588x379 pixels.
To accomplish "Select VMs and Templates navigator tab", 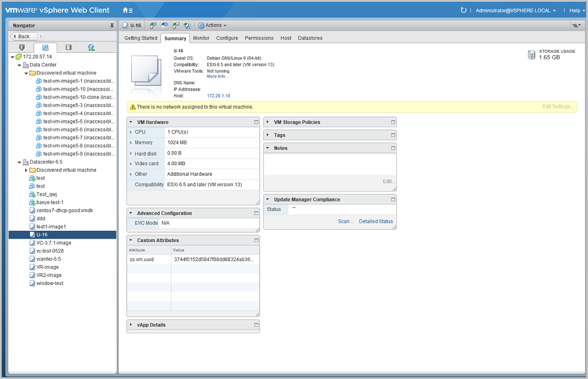I will [45, 48].
